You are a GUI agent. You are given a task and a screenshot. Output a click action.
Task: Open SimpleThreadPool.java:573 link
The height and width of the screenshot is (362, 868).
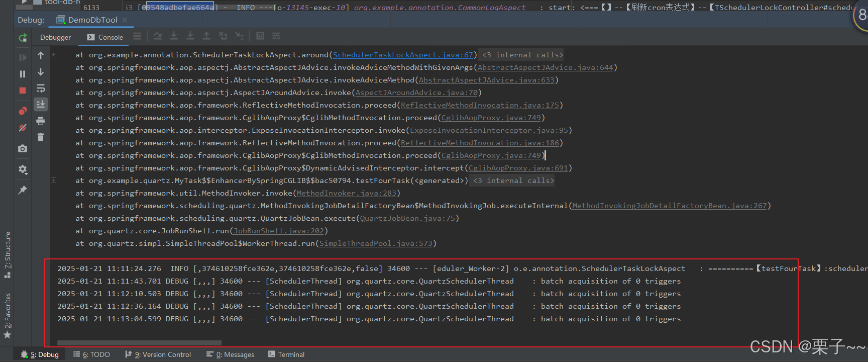pyautogui.click(x=376, y=243)
